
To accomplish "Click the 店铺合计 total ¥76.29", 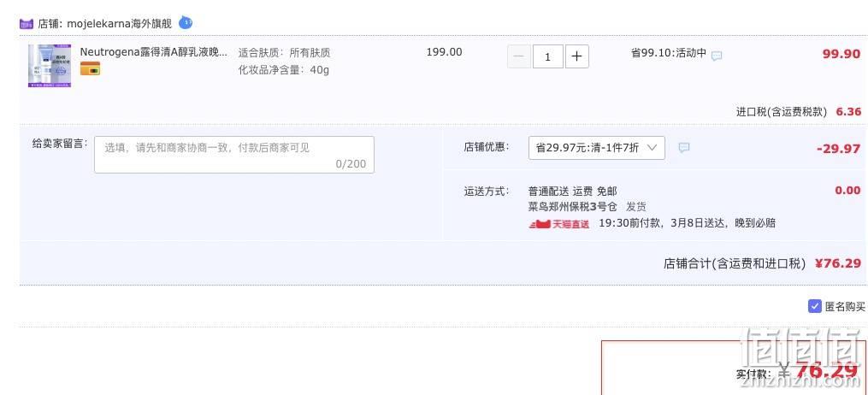I will point(837,263).
